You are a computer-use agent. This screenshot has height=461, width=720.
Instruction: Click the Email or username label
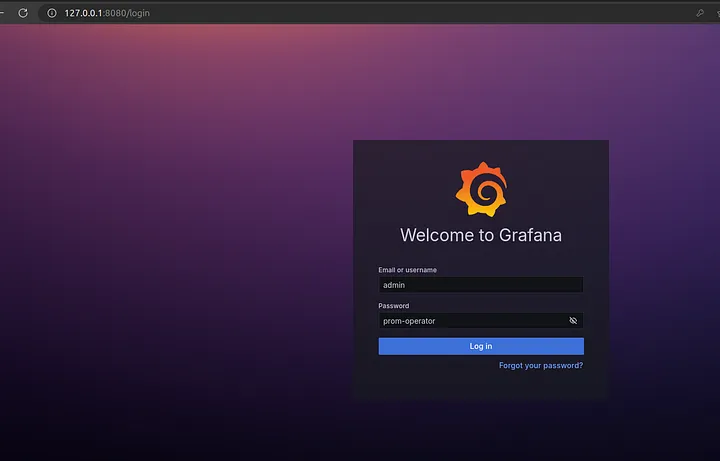point(407,270)
